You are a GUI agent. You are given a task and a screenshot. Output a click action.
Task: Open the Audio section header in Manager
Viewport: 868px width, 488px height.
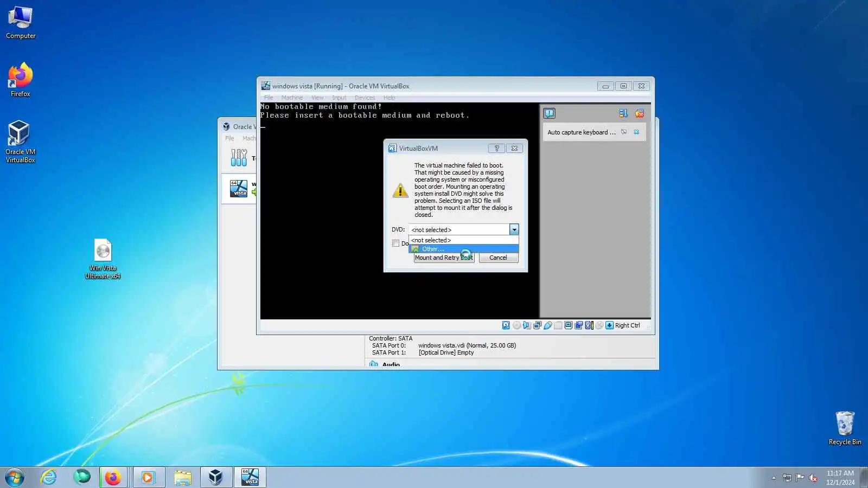click(x=391, y=364)
